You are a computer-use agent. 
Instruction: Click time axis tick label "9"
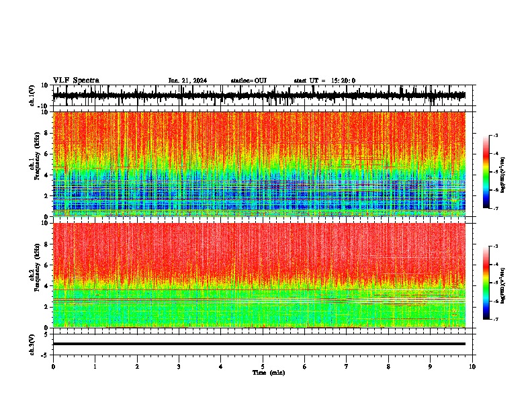tap(430, 367)
